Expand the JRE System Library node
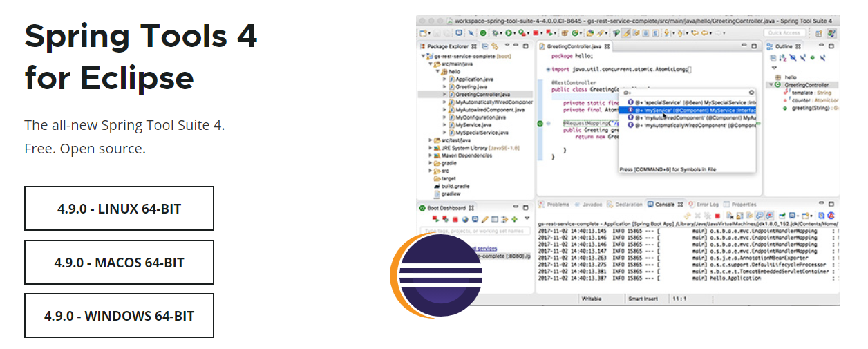 pyautogui.click(x=430, y=147)
